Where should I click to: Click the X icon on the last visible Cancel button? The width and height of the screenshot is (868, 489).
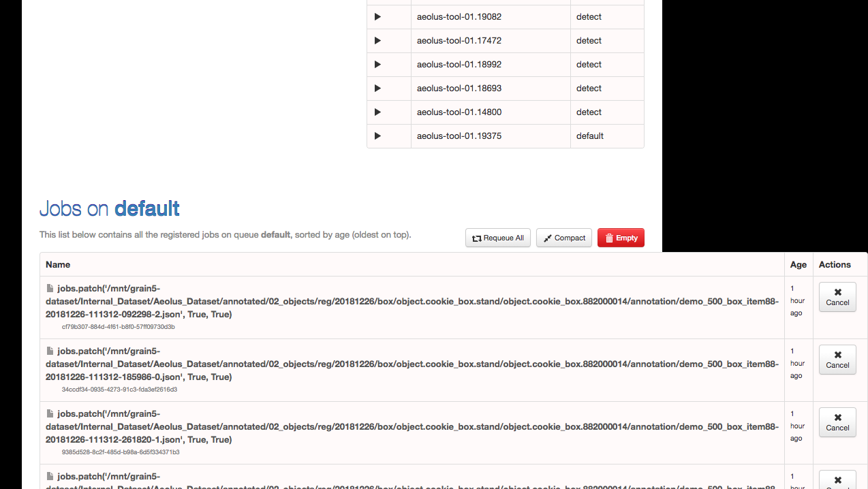pos(837,482)
